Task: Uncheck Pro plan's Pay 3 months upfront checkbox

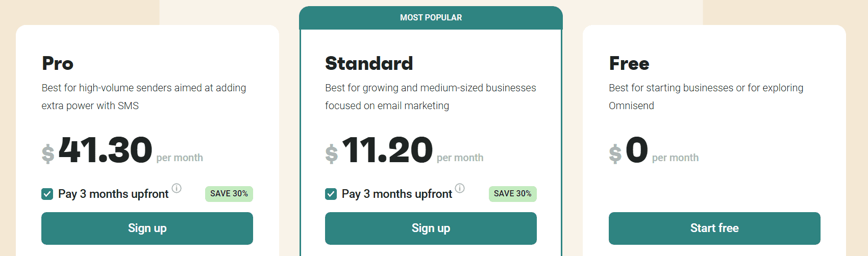Action: point(47,194)
